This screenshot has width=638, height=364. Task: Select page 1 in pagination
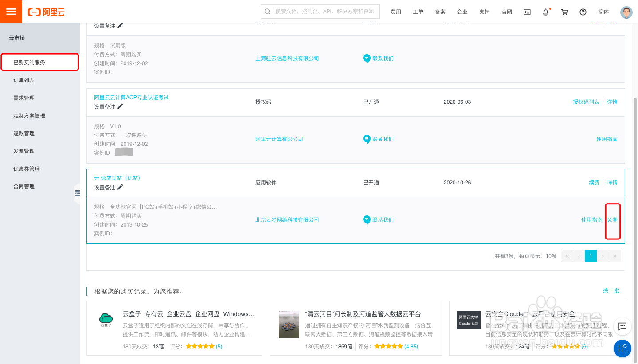591,256
